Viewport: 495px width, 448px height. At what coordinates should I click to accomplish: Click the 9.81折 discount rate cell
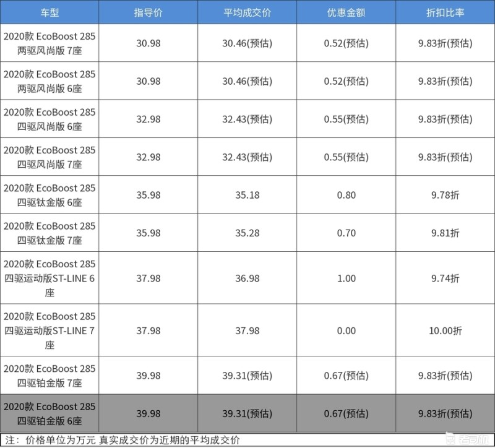click(x=445, y=233)
